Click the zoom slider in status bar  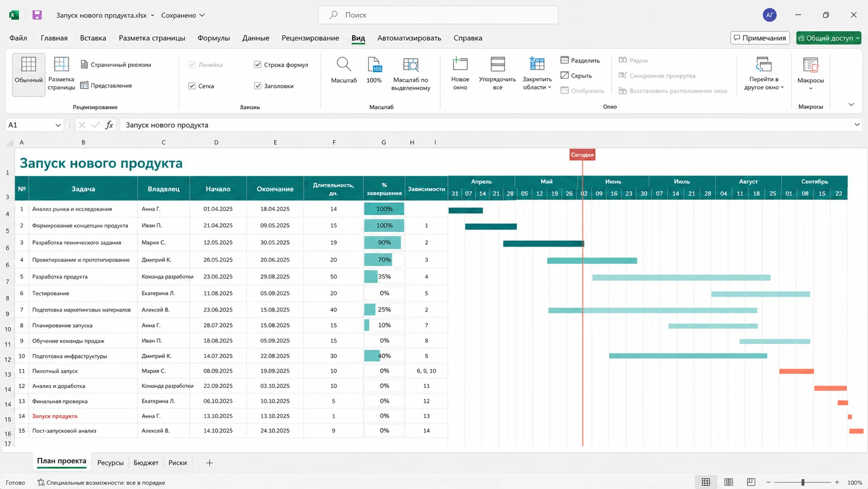pos(803,482)
